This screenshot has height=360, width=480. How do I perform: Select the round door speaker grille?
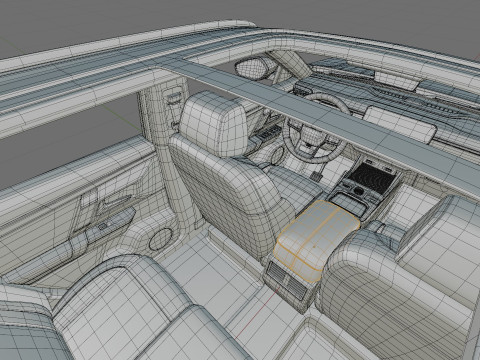(x=161, y=239)
